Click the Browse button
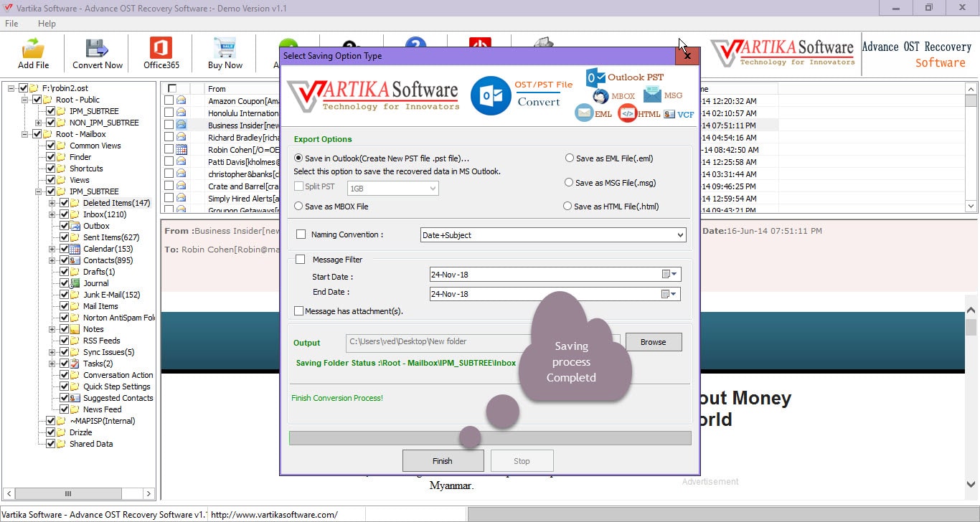This screenshot has width=980, height=522. click(x=653, y=342)
